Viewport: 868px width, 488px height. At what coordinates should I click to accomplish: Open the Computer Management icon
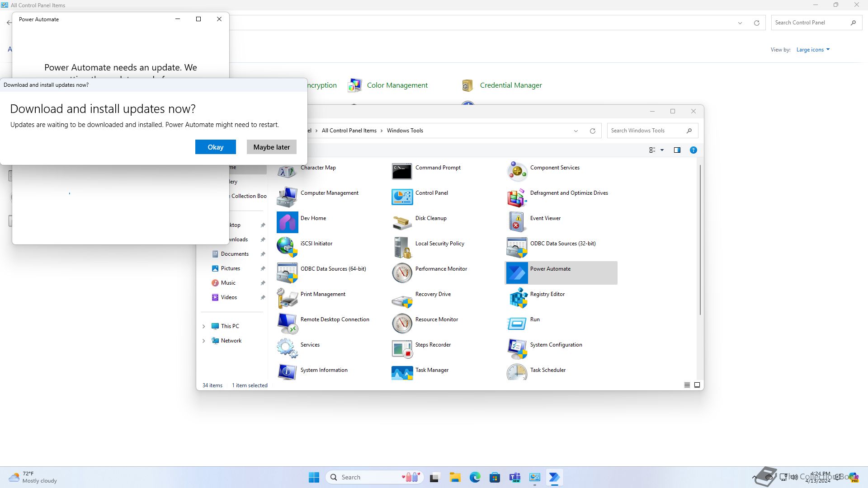point(287,197)
